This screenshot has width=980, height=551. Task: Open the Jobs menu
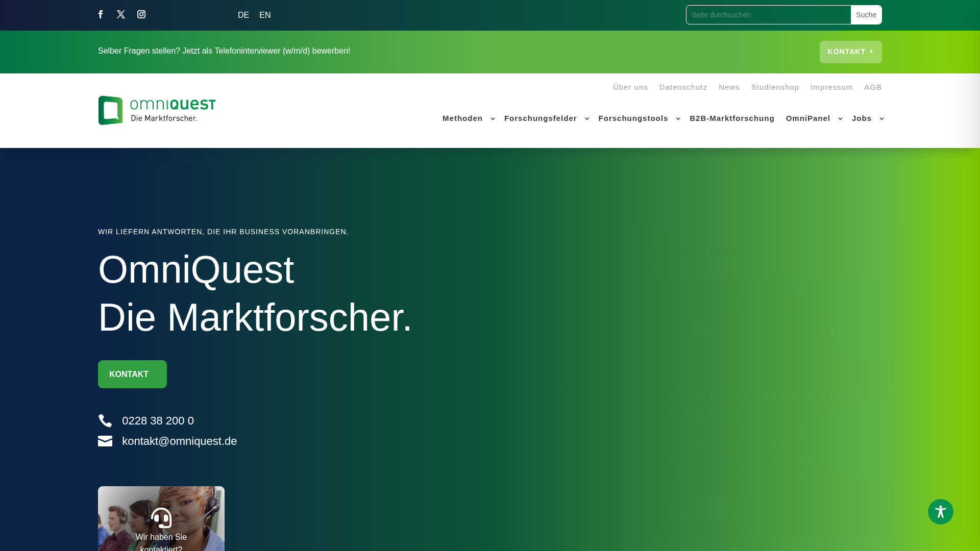point(862,118)
